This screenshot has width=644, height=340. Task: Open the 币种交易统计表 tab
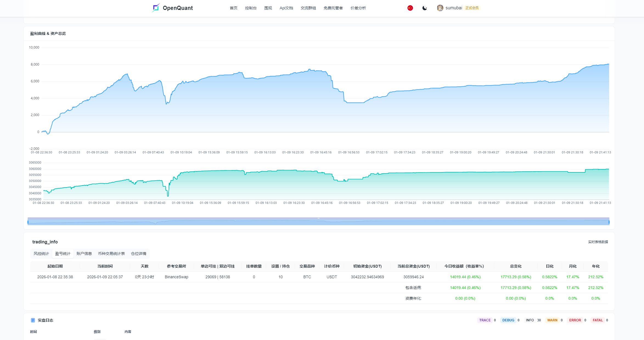click(x=111, y=254)
